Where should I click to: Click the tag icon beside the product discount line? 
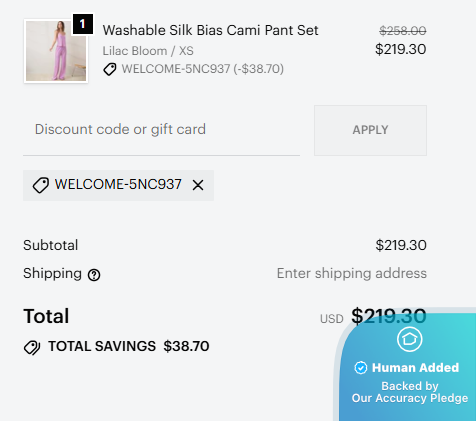tap(110, 69)
